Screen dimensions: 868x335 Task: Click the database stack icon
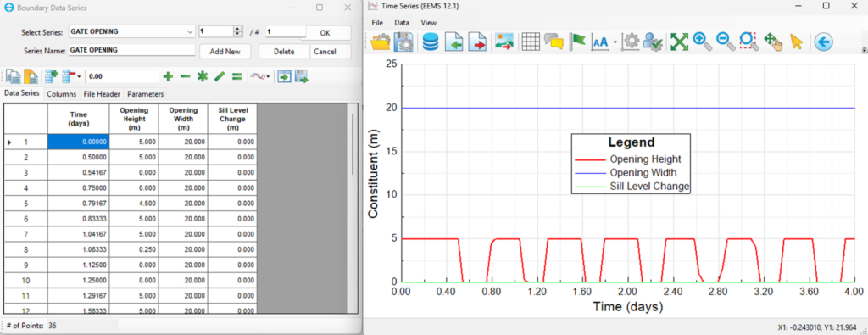click(x=430, y=42)
